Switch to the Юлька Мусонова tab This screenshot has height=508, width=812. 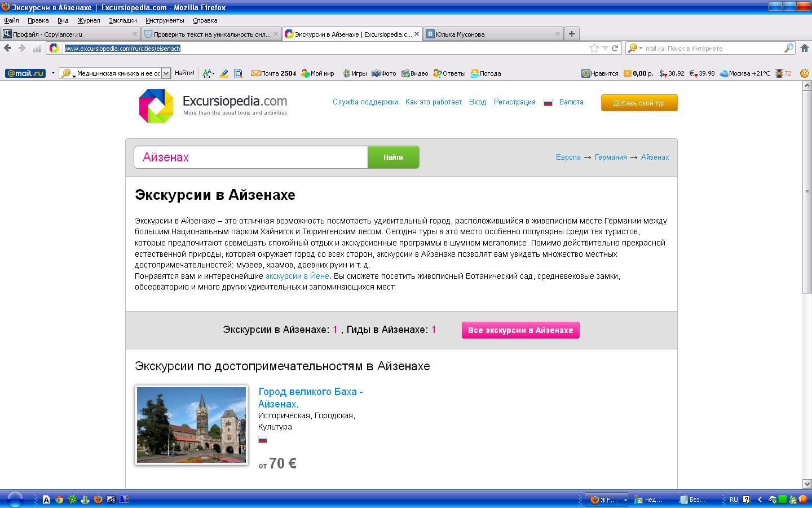click(493, 34)
